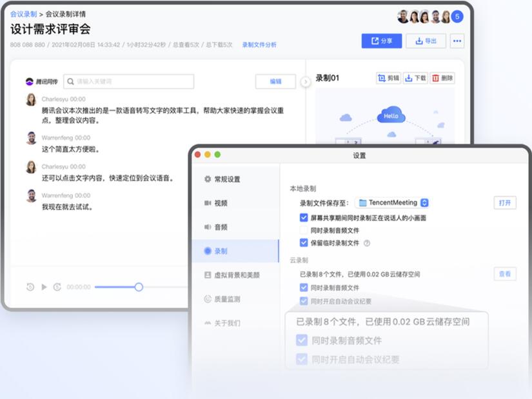Expand the participant count badge showing 5
The width and height of the screenshot is (532, 399).
tap(457, 17)
